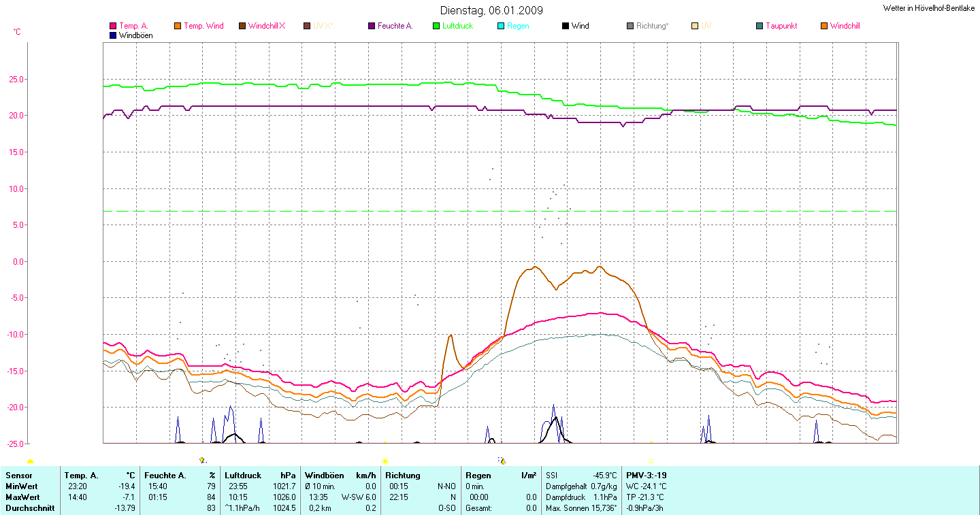
Task: Click the gray Richtung legend square
Action: click(630, 26)
